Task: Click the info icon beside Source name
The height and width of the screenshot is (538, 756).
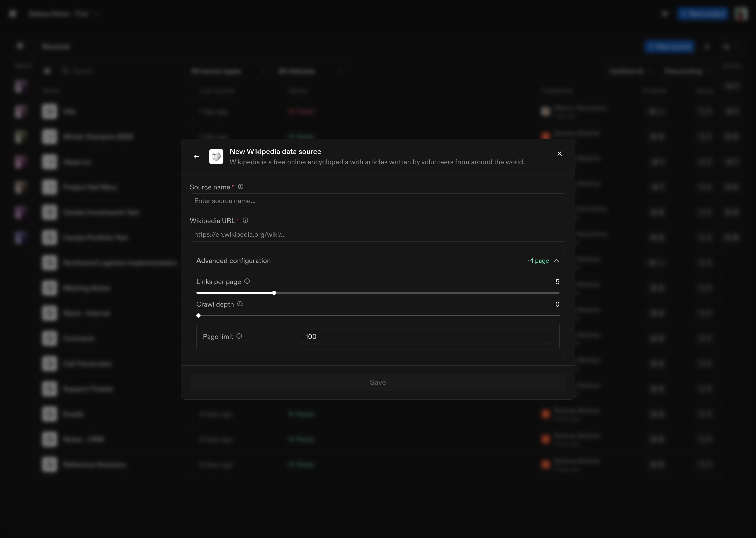Action: (241, 187)
